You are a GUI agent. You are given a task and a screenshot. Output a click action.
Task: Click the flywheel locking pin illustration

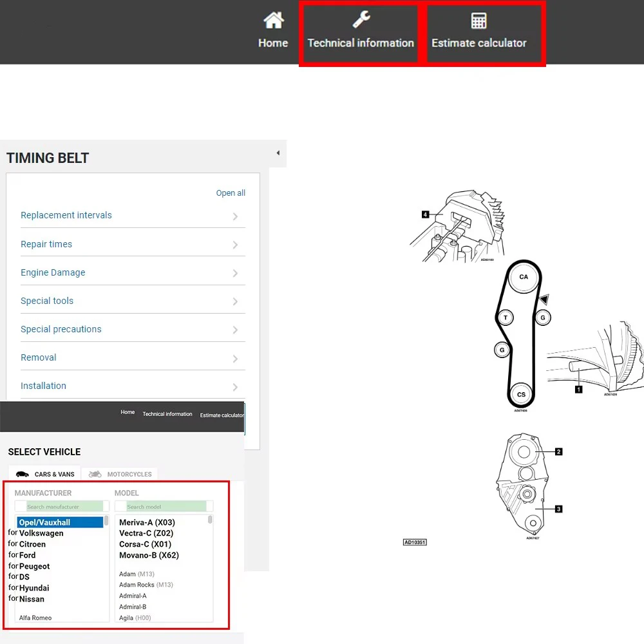[595, 359]
